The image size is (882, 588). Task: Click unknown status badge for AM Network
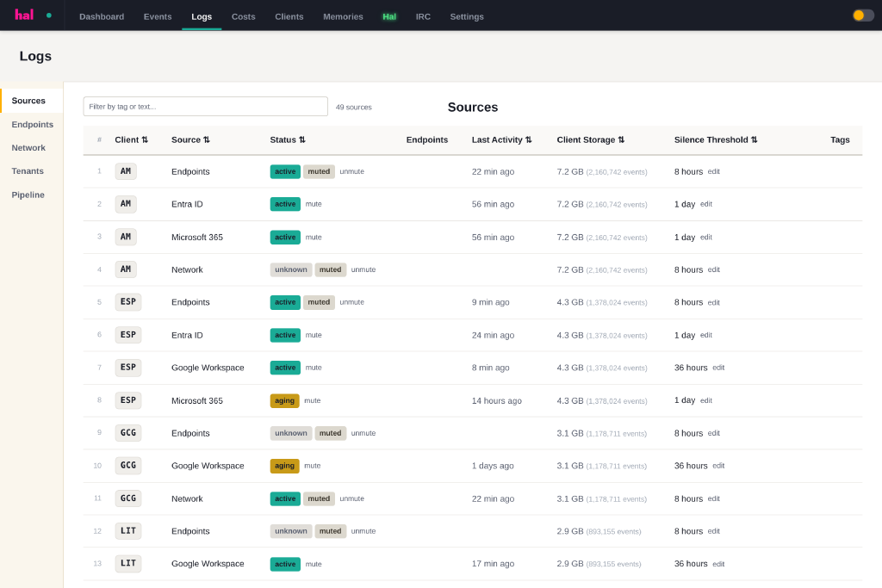[291, 269]
